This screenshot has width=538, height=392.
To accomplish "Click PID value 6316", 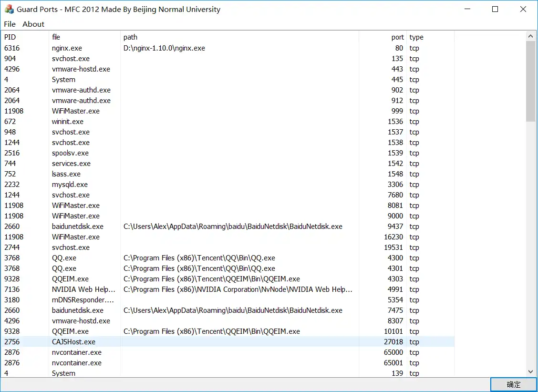I will point(12,48).
